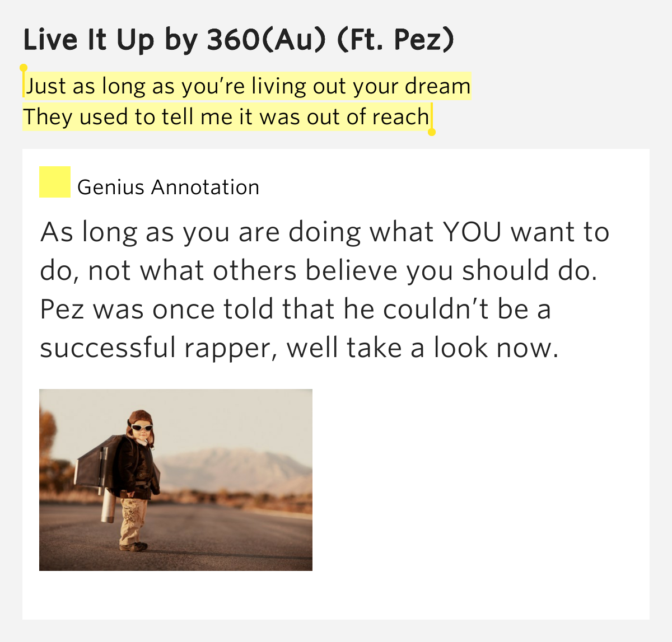Click the child's aviator goggles in photo
The width and height of the screenshot is (672, 642).
tap(142, 428)
